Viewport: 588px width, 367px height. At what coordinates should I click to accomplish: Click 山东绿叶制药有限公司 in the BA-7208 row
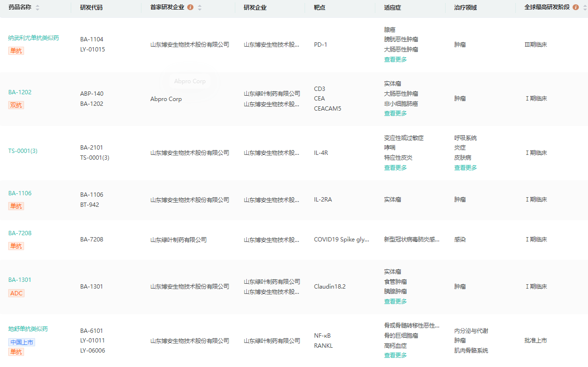(x=179, y=240)
